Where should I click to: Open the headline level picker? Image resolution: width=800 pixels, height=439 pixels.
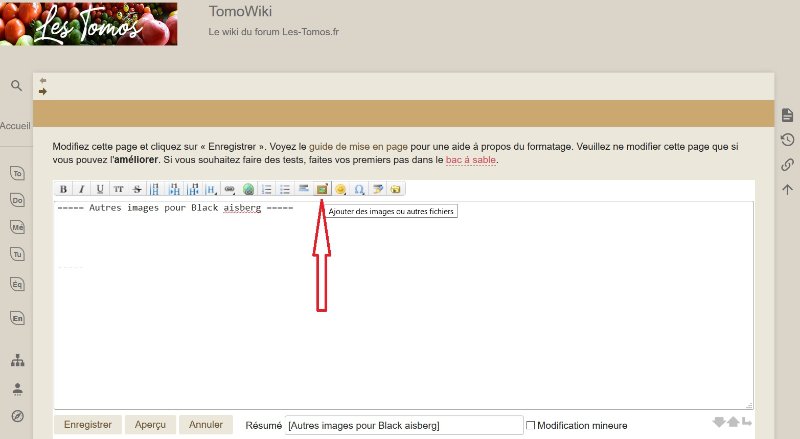[x=211, y=189]
